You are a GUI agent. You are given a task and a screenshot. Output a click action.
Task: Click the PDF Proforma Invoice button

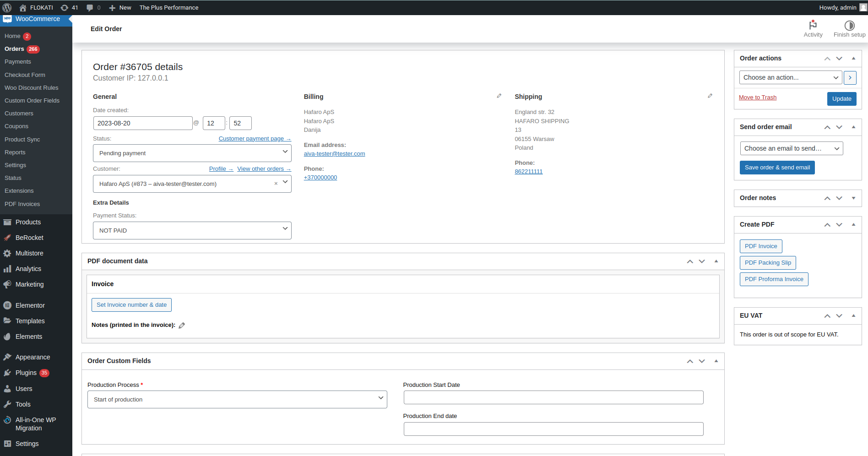(x=774, y=279)
